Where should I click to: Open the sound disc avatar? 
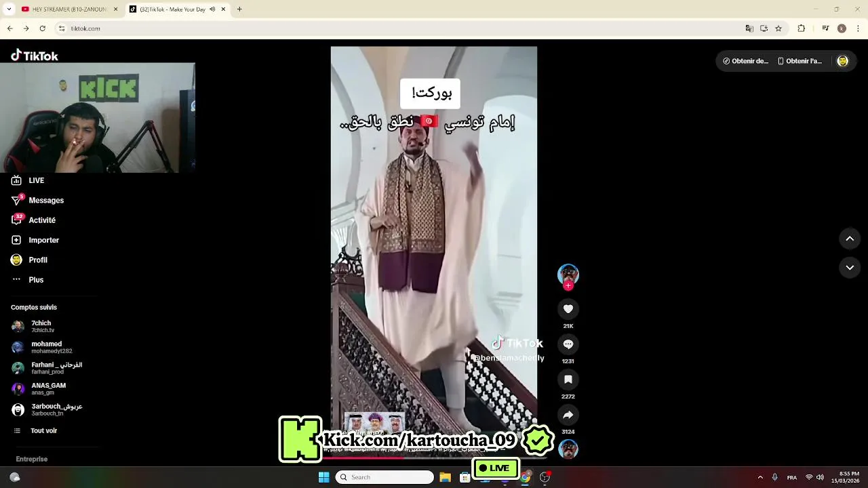[x=568, y=449]
